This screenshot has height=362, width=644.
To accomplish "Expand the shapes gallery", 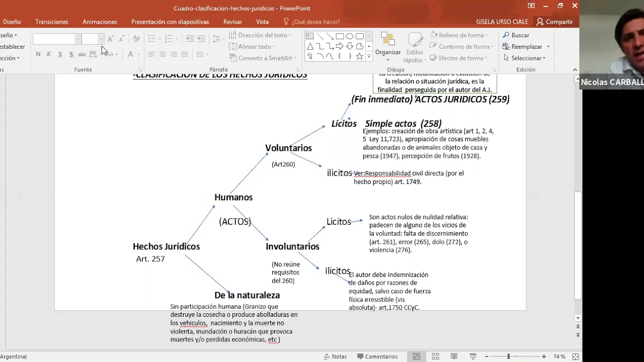I will (x=369, y=57).
